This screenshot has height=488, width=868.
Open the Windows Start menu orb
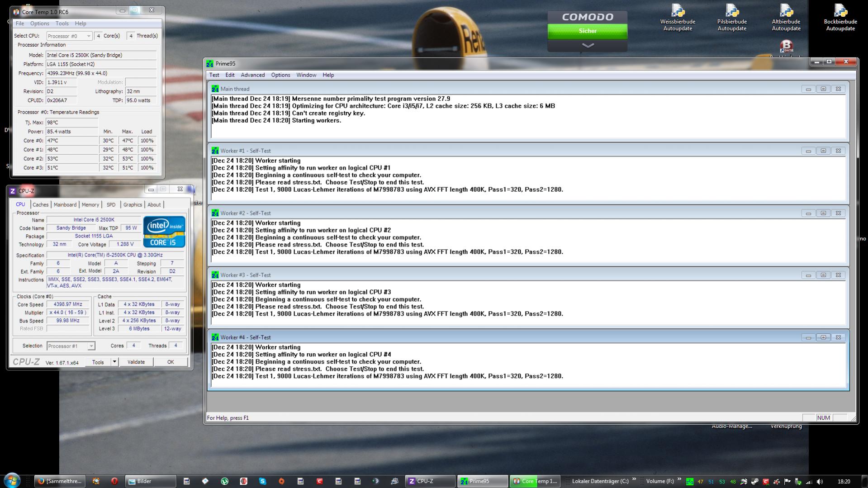[12, 480]
